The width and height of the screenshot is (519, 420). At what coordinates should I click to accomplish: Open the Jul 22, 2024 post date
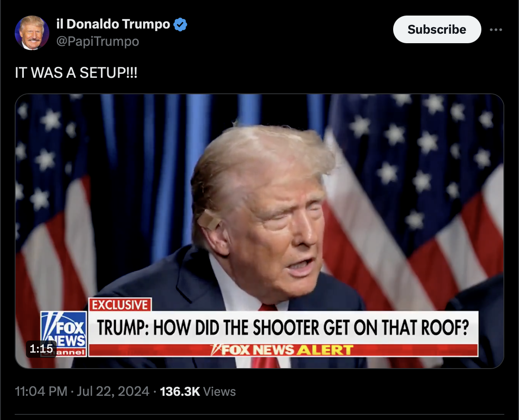click(x=113, y=391)
